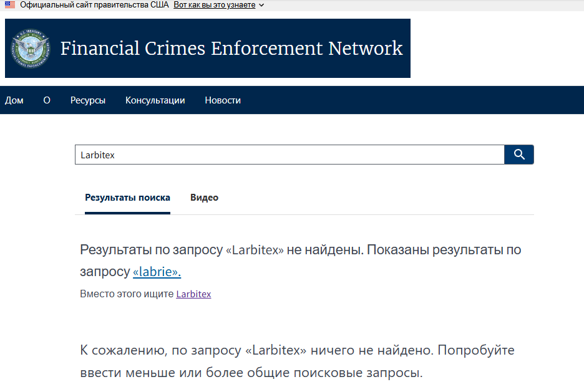584x392 pixels.
Task: Open the 'О' navigation menu
Action: click(47, 100)
